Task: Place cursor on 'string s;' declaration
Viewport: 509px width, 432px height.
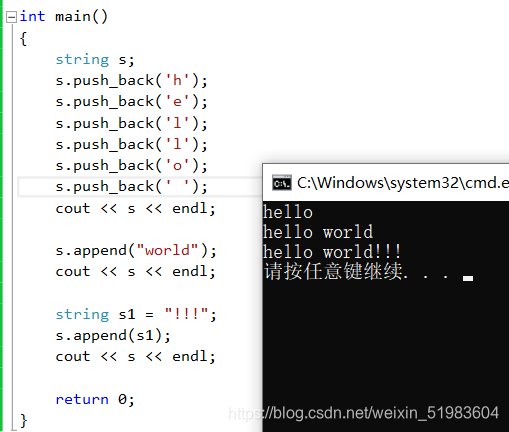Action: click(x=95, y=60)
